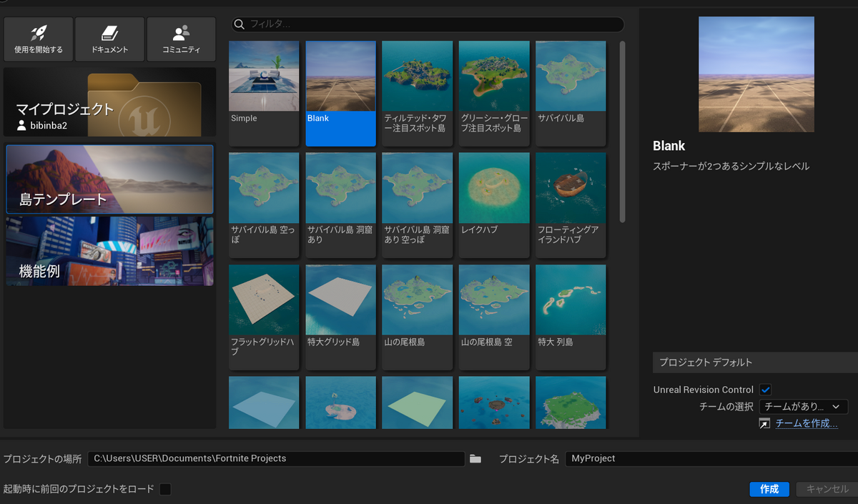Select the ティルテッド・タワー注目スポット島 template

point(417,94)
